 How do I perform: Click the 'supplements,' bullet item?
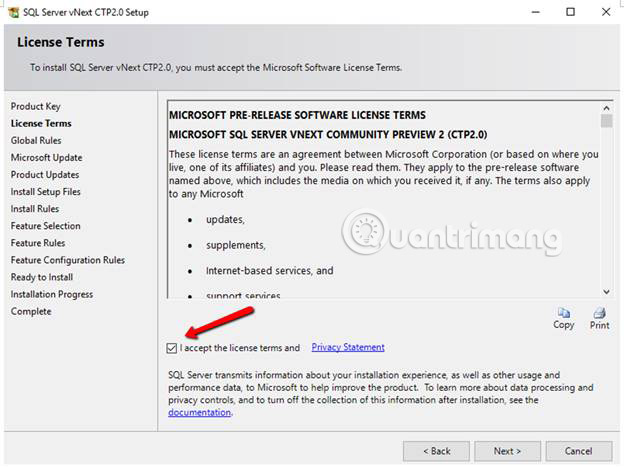click(x=236, y=245)
